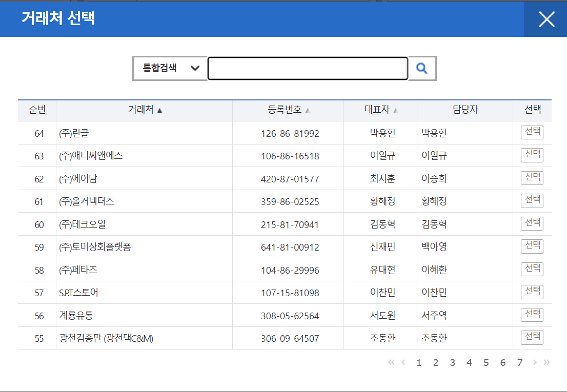Click registration number 641-81-00912
The image size is (567, 392).
pos(290,247)
